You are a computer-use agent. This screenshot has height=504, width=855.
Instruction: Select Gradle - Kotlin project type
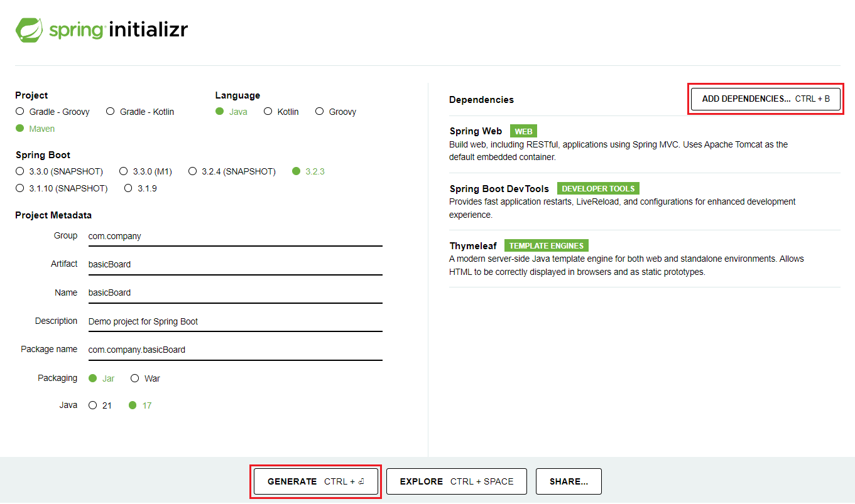click(140, 112)
